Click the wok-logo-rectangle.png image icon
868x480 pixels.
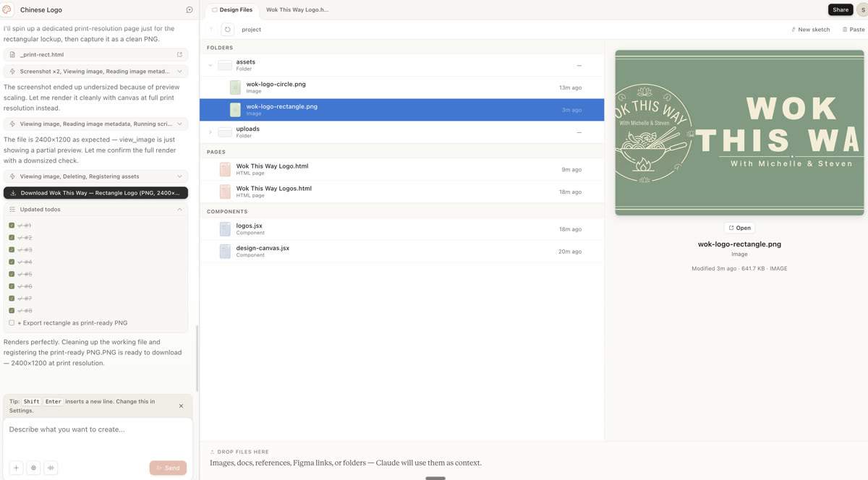pos(235,110)
